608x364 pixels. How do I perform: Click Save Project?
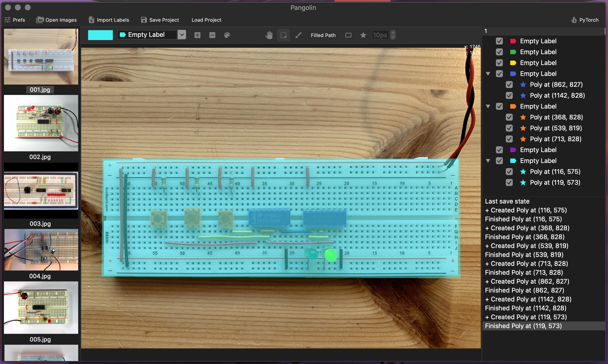[x=160, y=20]
